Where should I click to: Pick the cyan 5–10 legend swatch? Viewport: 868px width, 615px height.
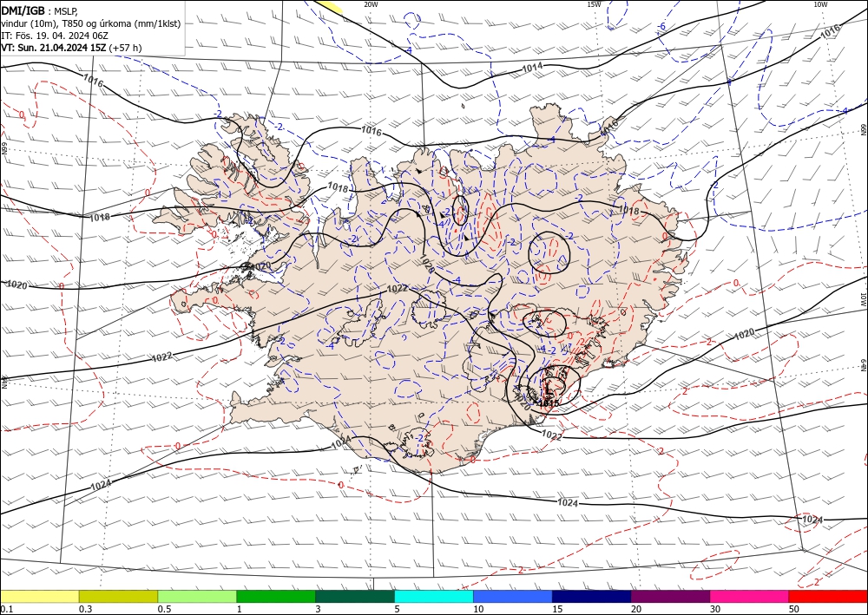pos(434,596)
